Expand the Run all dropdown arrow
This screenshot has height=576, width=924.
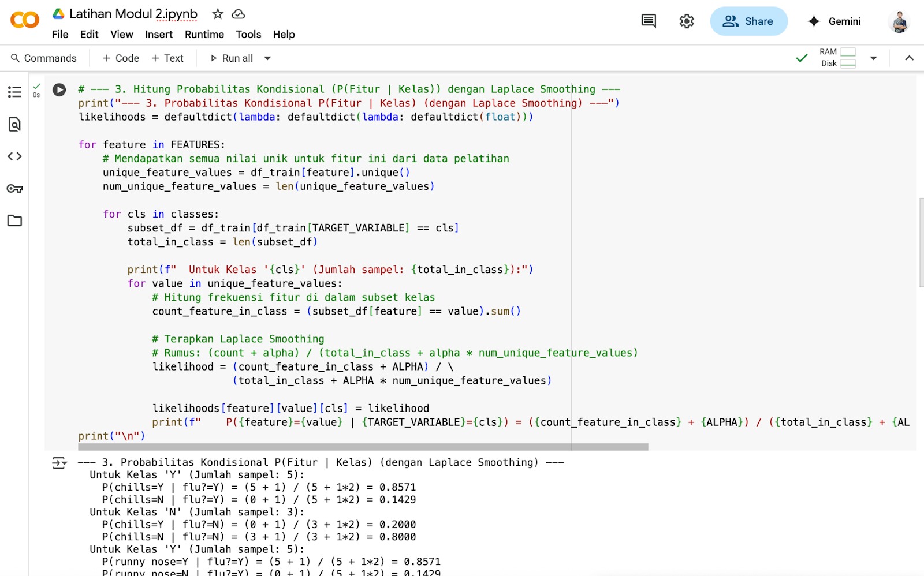(x=267, y=58)
